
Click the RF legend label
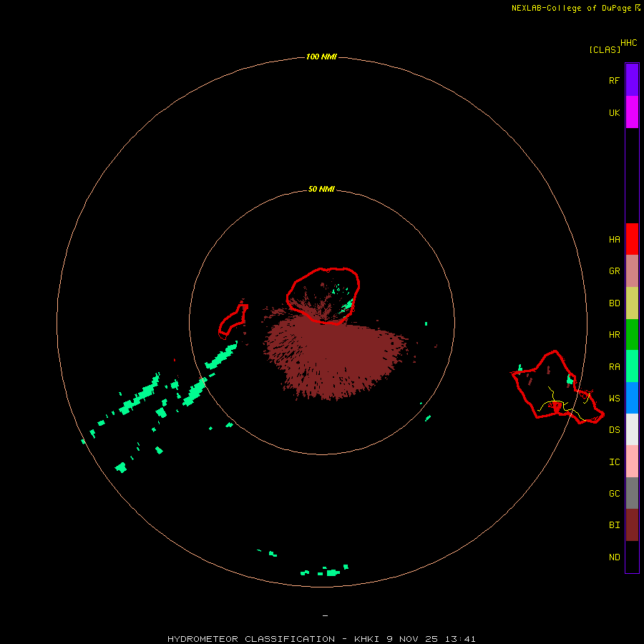pos(614,81)
